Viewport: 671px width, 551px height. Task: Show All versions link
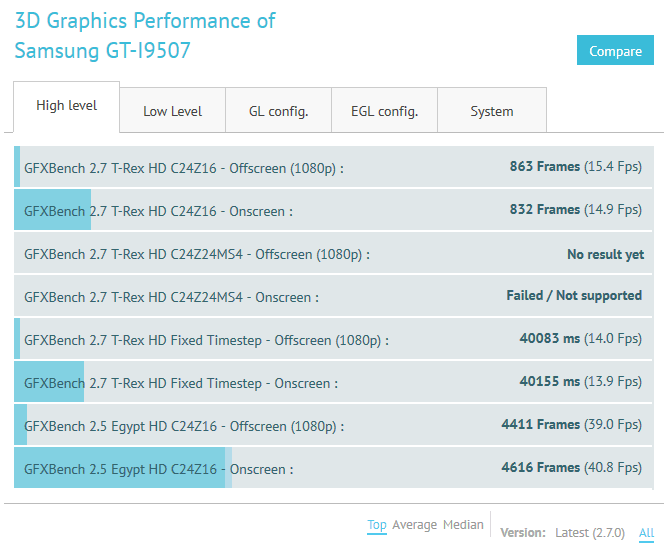[646, 533]
